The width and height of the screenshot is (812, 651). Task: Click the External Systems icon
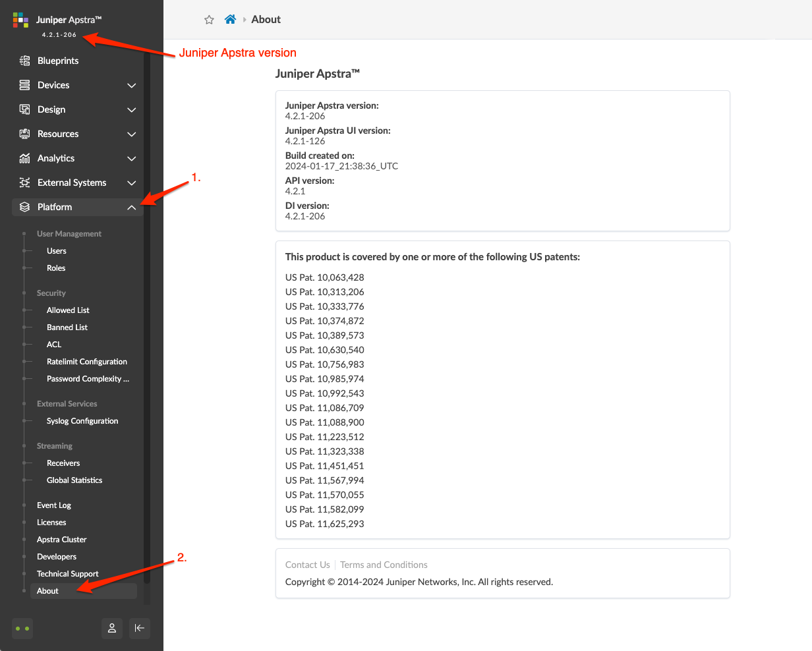pyautogui.click(x=25, y=183)
